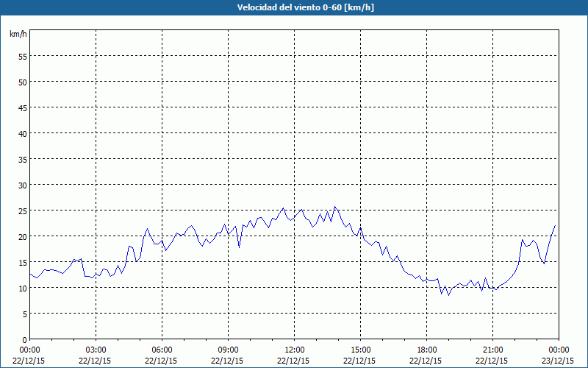This screenshot has width=588, height=368.
Task: Click the 35 value on the vertical axis
Action: (23, 160)
